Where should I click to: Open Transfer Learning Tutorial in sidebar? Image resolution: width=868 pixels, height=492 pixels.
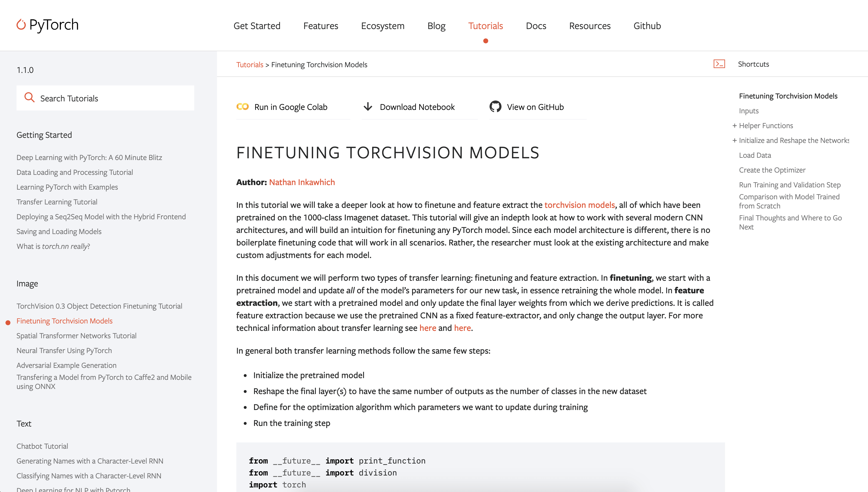coord(57,202)
